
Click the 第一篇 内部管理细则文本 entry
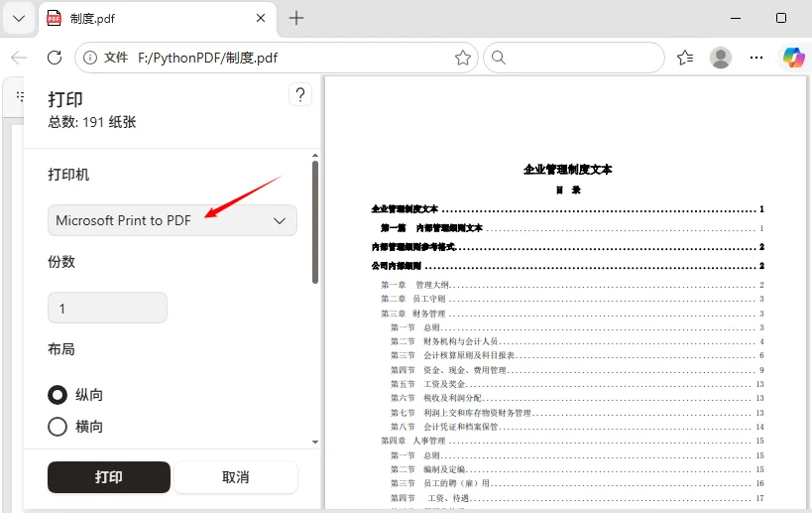pyautogui.click(x=572, y=228)
